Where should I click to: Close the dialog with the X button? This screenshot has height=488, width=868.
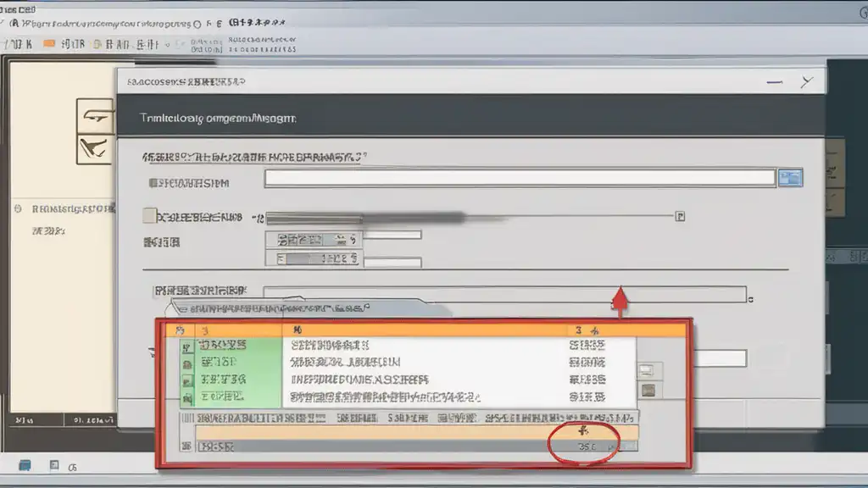click(806, 82)
